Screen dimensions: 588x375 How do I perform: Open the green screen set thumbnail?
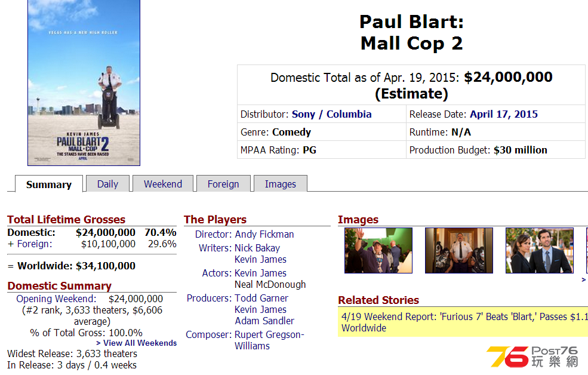tap(378, 251)
